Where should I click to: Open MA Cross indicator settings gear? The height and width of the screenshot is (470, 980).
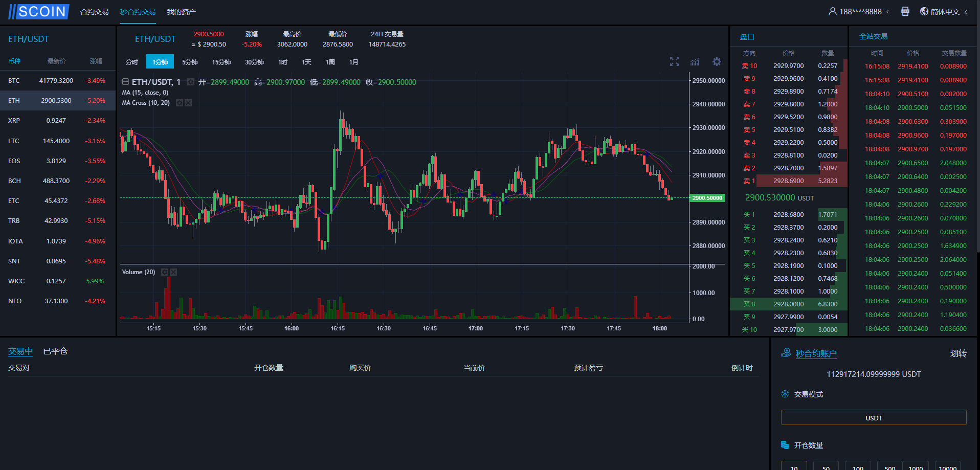180,103
